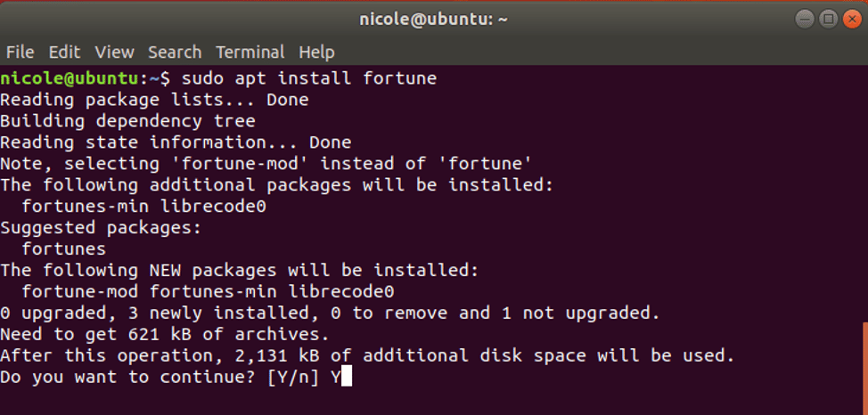
Task: Maximize the terminal window
Action: (x=828, y=20)
